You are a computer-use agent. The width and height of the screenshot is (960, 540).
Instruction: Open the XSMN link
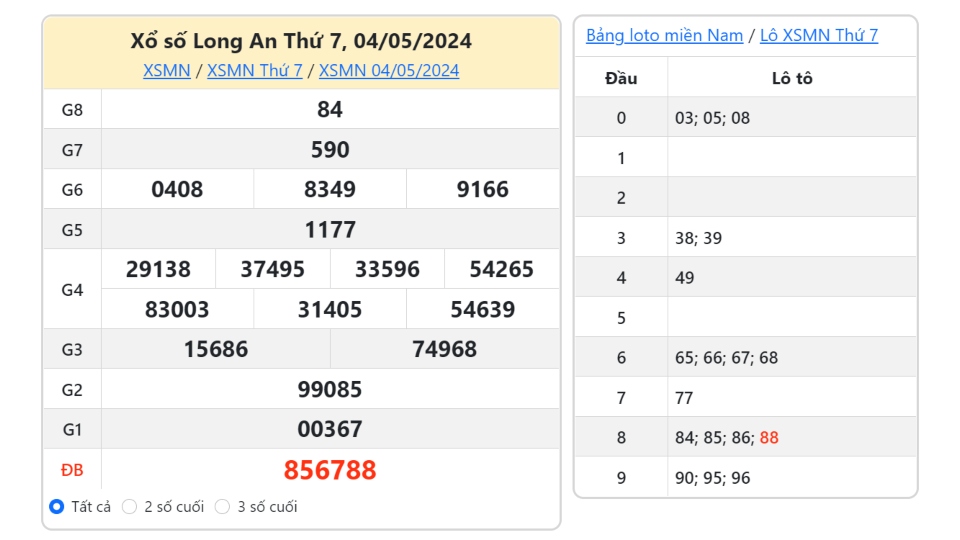click(x=167, y=70)
